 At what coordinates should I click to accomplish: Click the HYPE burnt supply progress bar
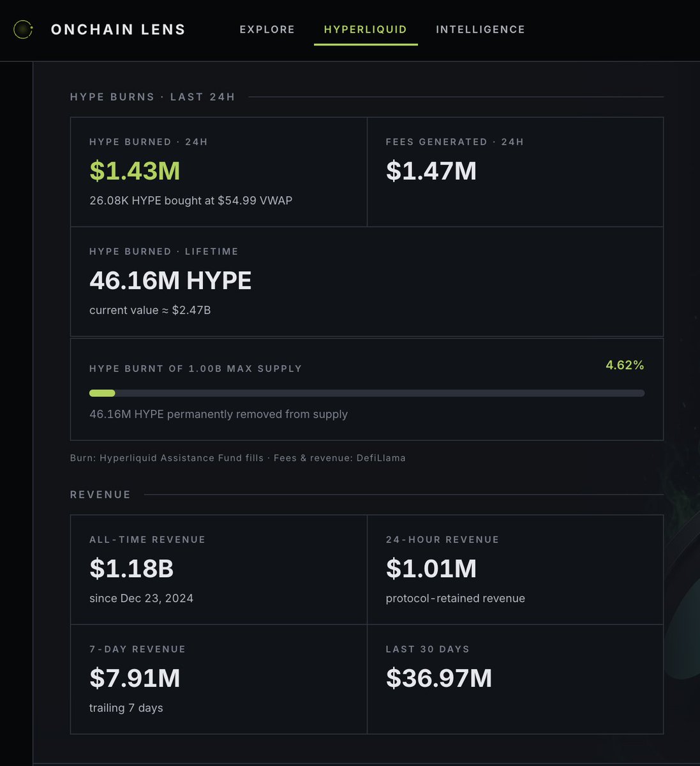pos(367,393)
